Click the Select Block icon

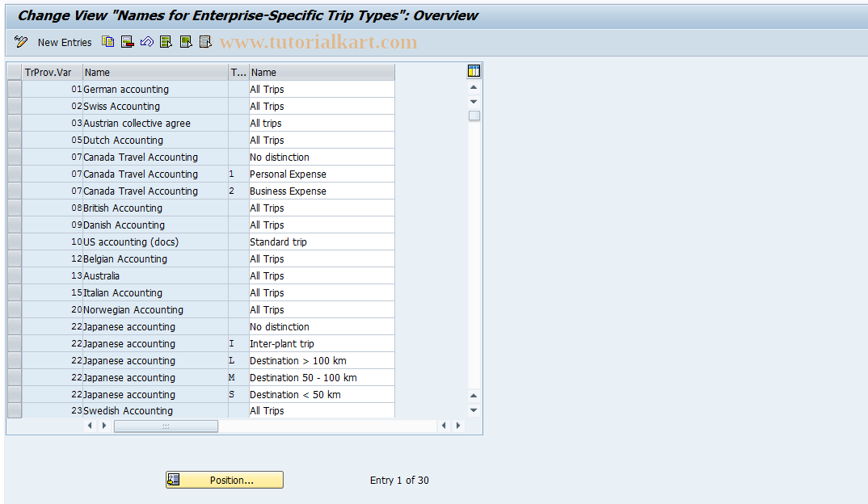click(186, 41)
